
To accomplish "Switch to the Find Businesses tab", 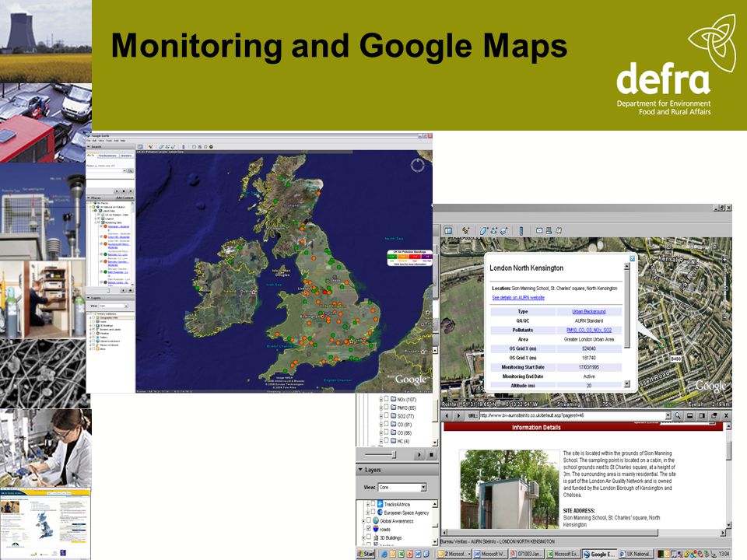I will point(107,156).
